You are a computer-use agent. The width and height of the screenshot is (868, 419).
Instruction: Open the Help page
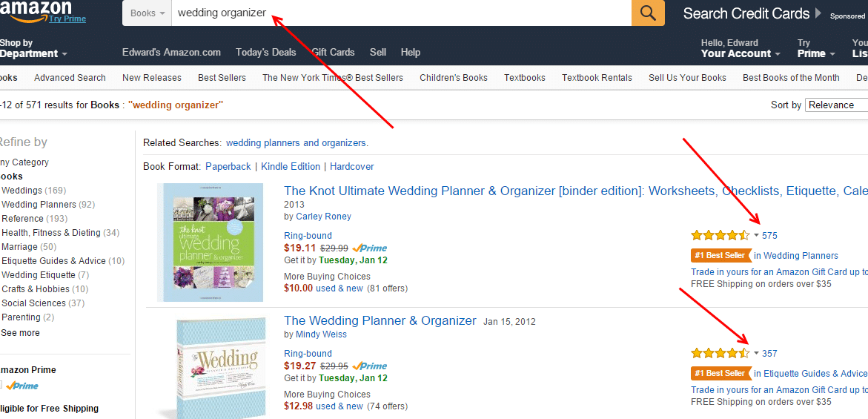point(410,53)
